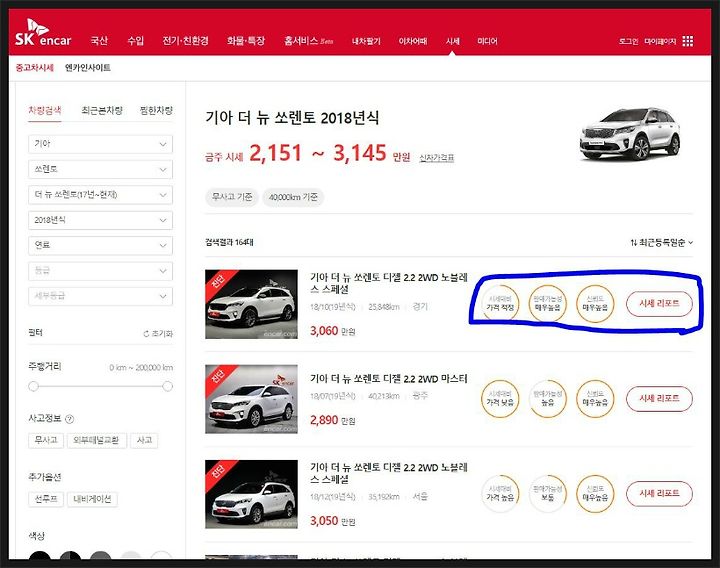
Task: Click 가격 높음 badge of 3,050 listing
Action: [500, 494]
